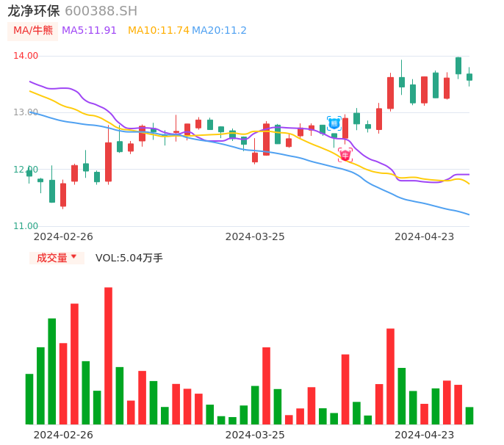
Task: Select the MA/牛熊 indicator tab
Action: (32, 31)
